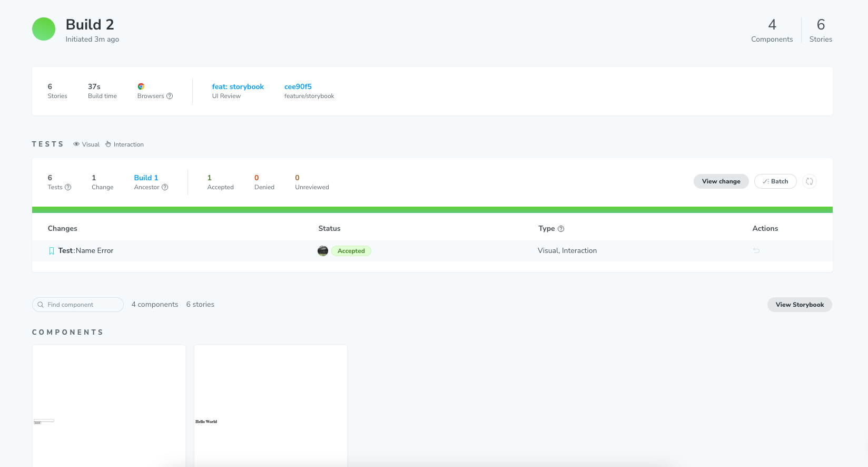Click the Build 2 title
Viewport: 868px width, 467px height.
pyautogui.click(x=90, y=25)
